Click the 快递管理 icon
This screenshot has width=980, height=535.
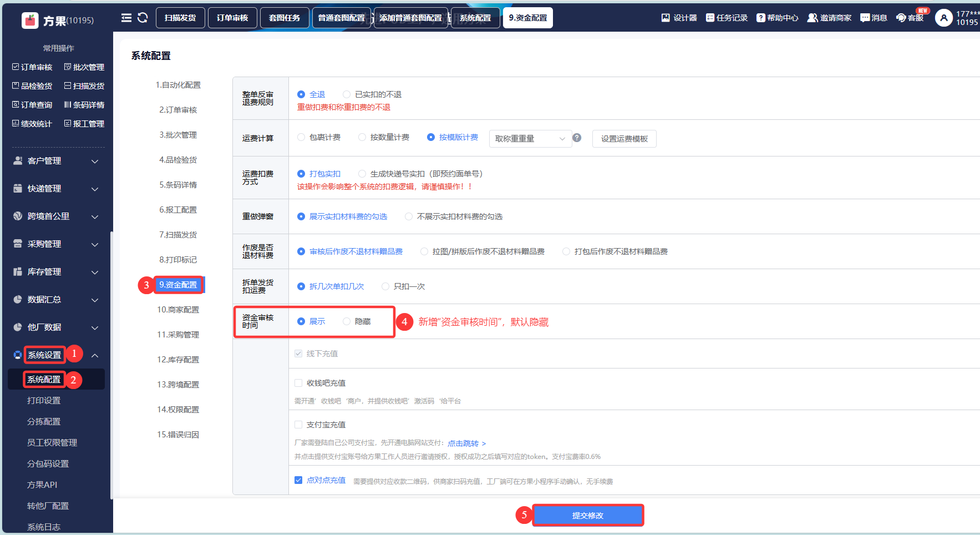18,188
